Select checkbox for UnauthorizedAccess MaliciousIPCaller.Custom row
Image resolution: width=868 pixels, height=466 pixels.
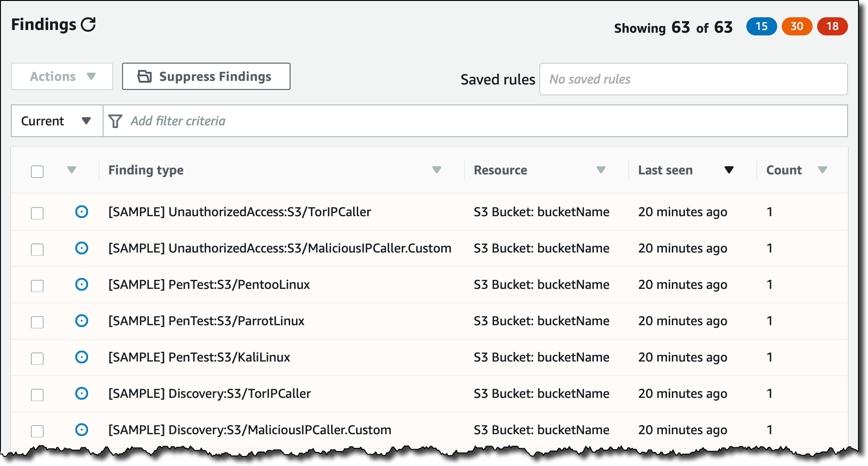pyautogui.click(x=37, y=249)
